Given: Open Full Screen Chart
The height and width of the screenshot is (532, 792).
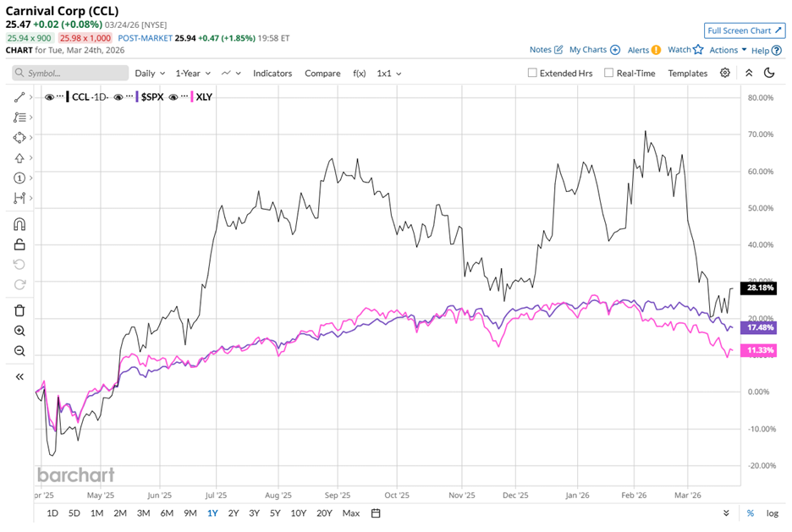Looking at the screenshot, I should (x=745, y=30).
